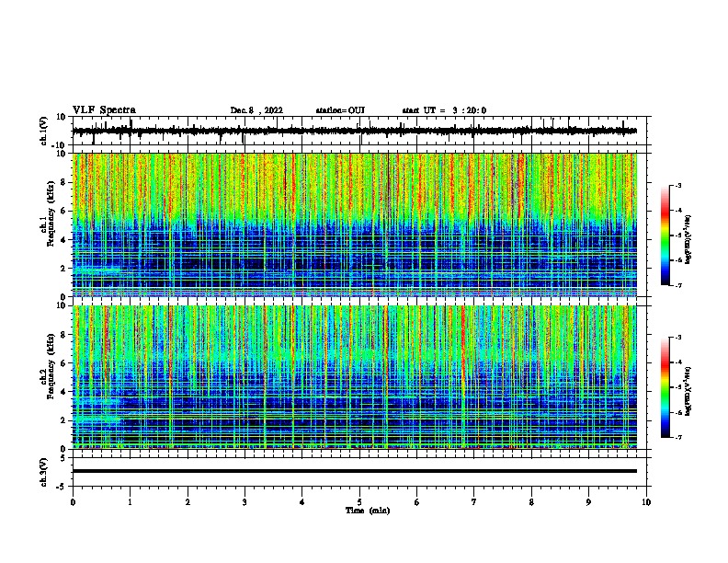This screenshot has height=563, width=728.
Task: Select the date text "Dec. 8 , 2022"
Action: tap(256, 110)
